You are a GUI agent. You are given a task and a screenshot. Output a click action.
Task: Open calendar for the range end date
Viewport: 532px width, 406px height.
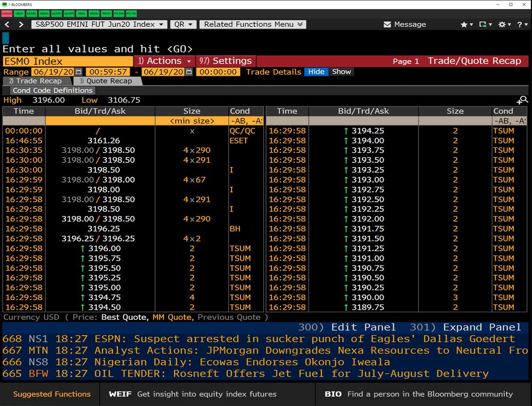pyautogui.click(x=189, y=72)
